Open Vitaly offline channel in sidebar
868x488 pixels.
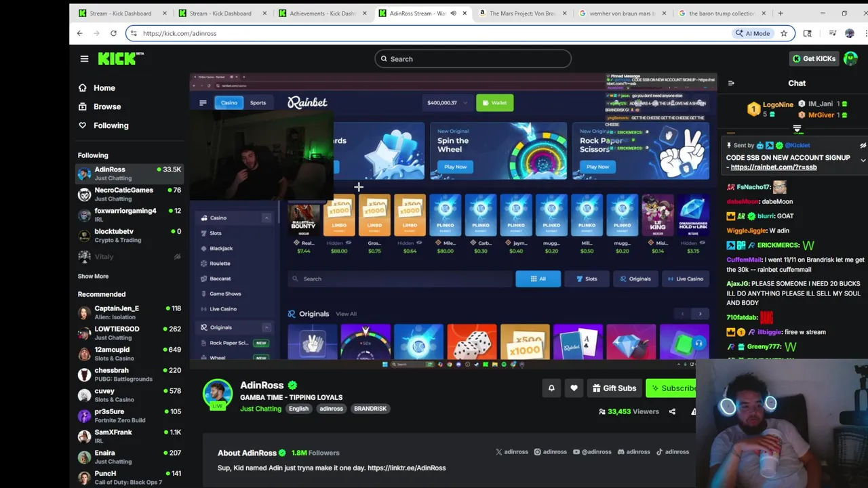pos(130,257)
